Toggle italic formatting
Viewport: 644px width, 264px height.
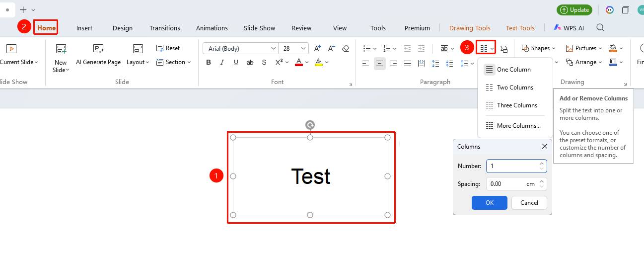point(222,63)
